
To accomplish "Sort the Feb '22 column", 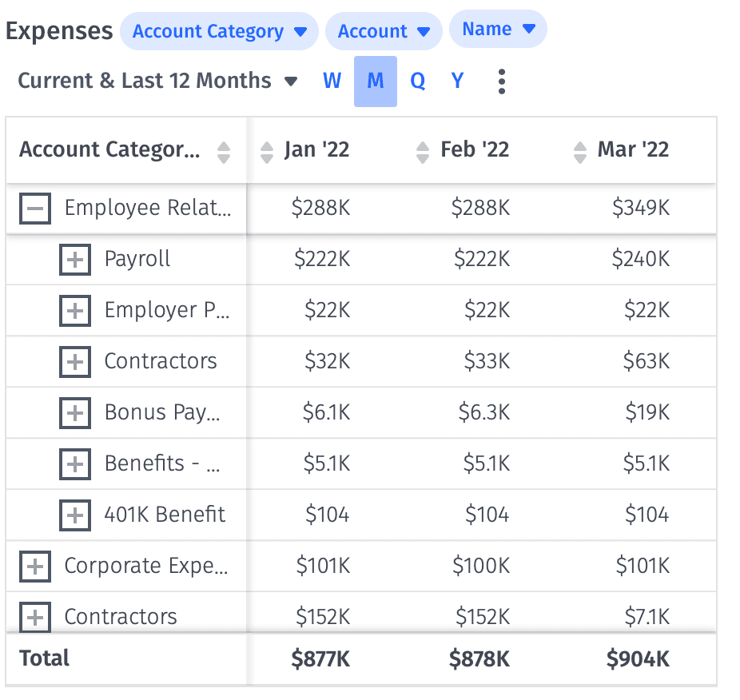I will [x=422, y=149].
